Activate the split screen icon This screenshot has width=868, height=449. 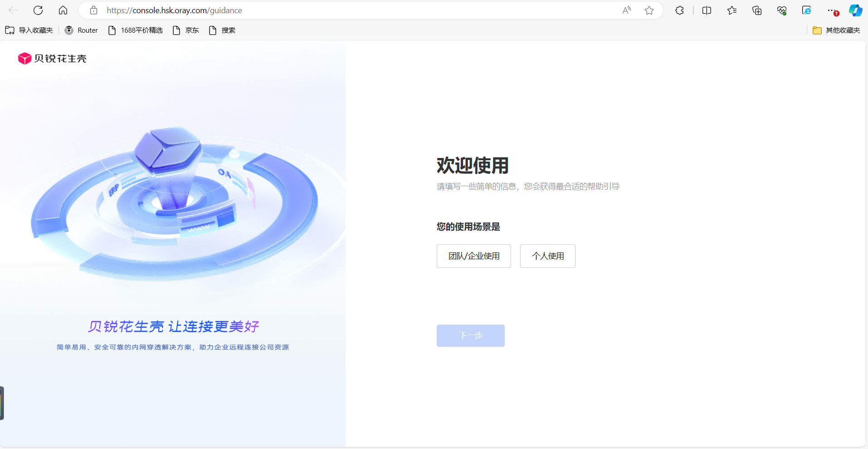tap(707, 10)
